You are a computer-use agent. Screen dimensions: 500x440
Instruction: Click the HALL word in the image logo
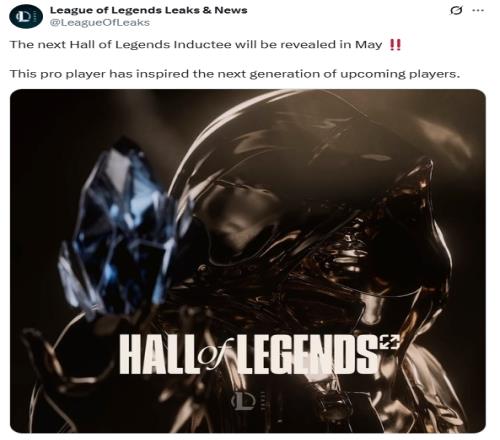159,355
